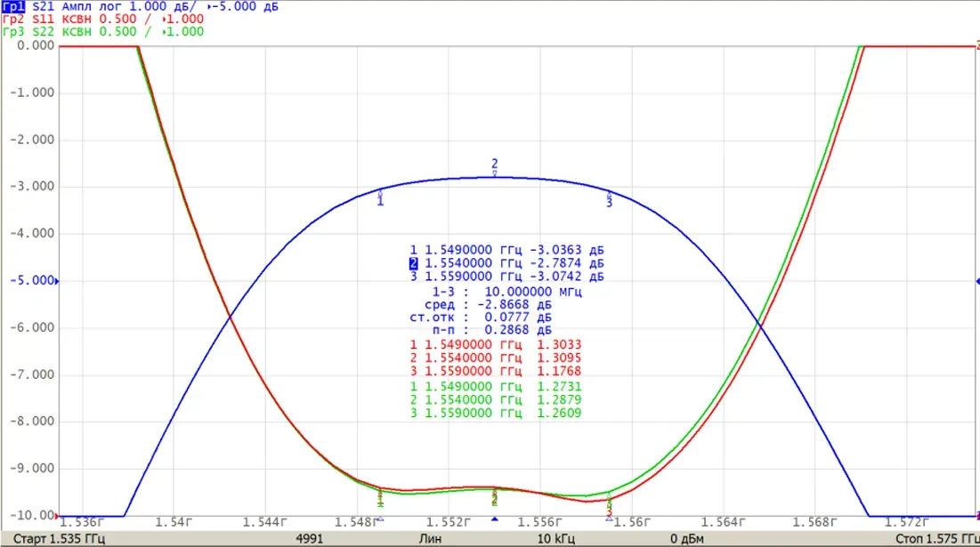
Task: Select green marker 1 on S22 trace
Action: coord(381,498)
